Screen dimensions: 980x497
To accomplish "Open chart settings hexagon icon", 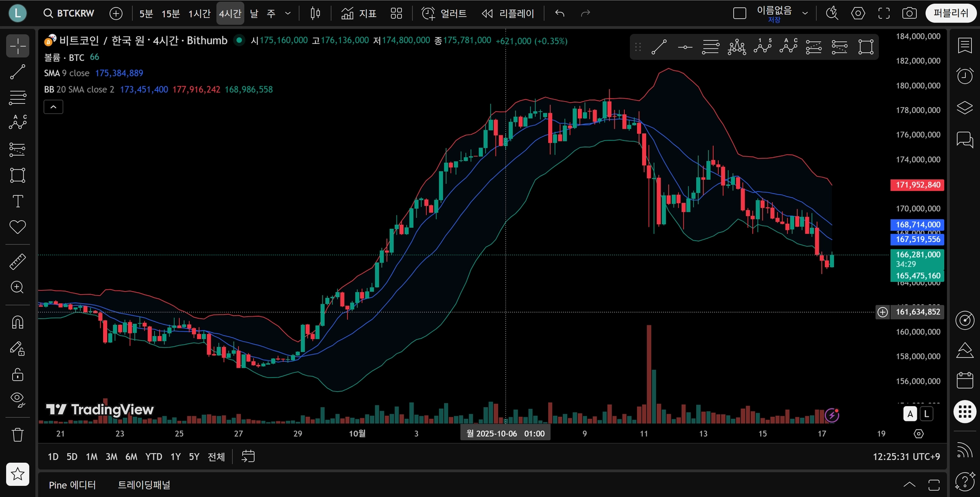I will pyautogui.click(x=858, y=13).
